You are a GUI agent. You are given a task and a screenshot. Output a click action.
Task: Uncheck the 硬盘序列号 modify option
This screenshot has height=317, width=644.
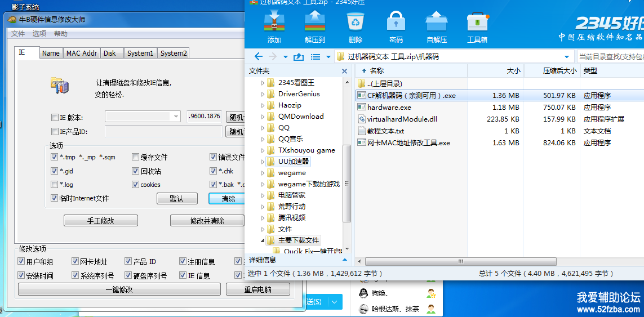click(x=128, y=275)
